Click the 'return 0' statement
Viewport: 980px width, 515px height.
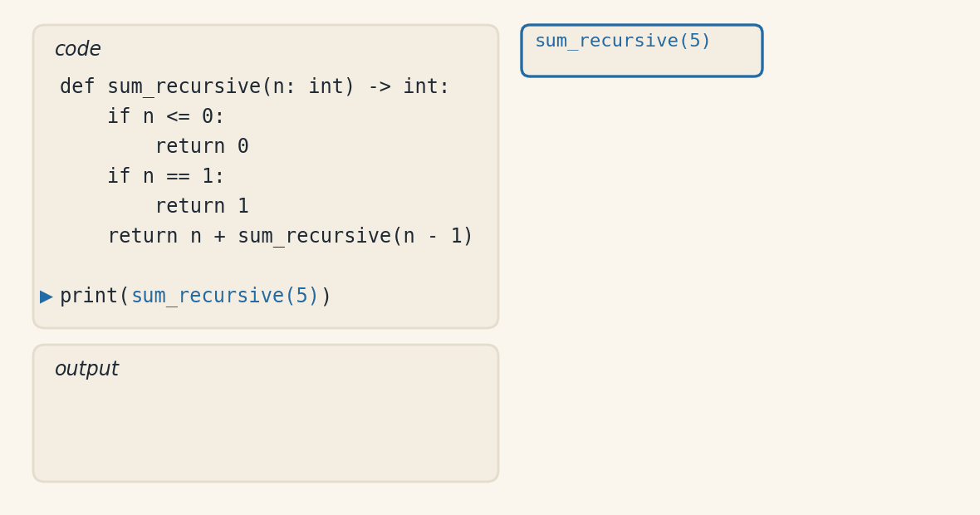coord(202,146)
